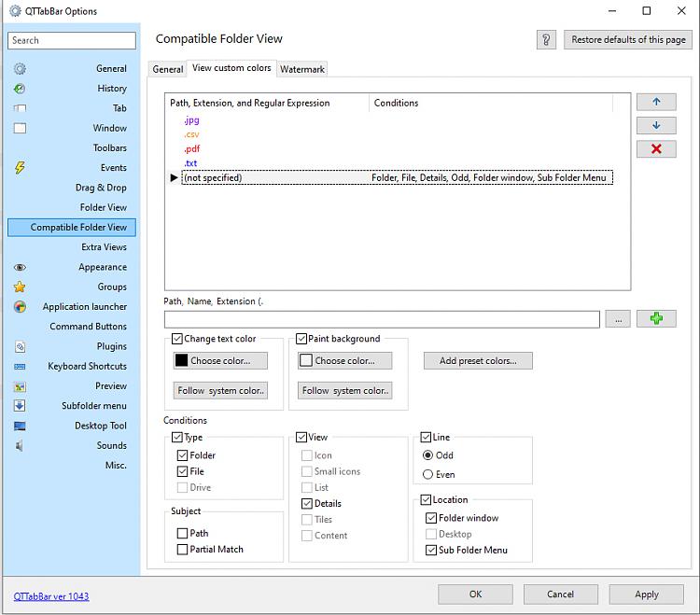This screenshot has height=615, width=700.
Task: Click the Plugins sidebar icon
Action: [20, 346]
